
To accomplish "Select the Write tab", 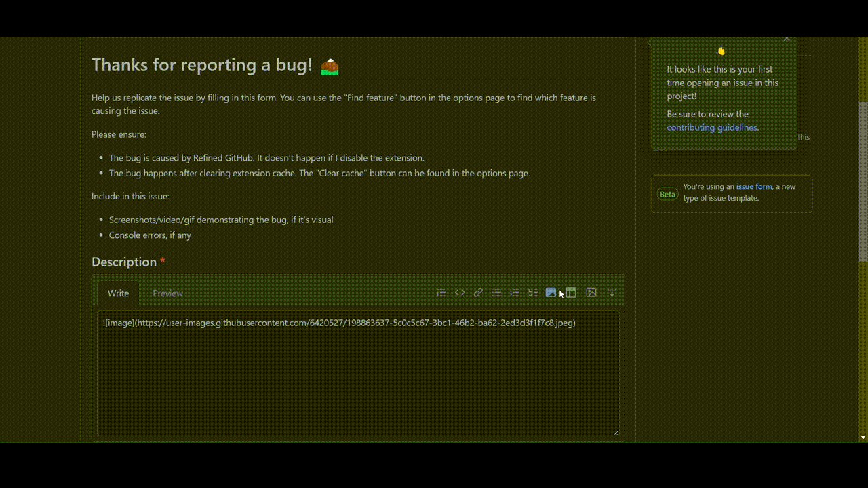I will (x=118, y=293).
